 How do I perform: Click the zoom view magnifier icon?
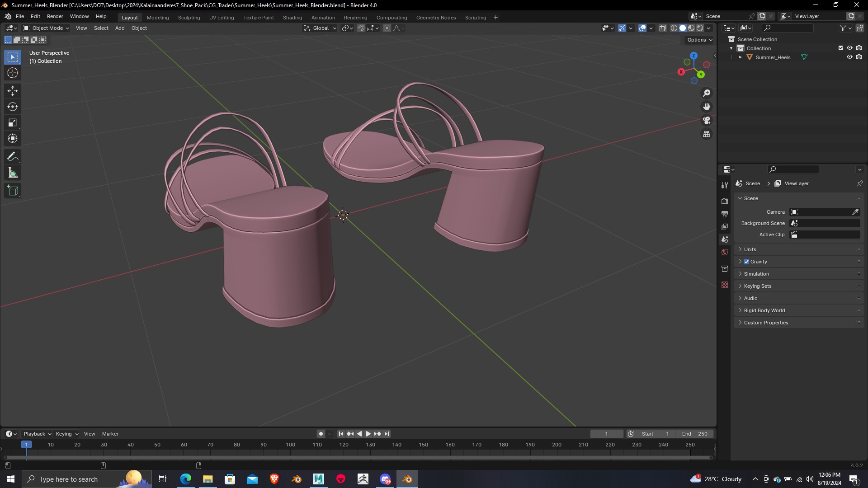point(707,93)
